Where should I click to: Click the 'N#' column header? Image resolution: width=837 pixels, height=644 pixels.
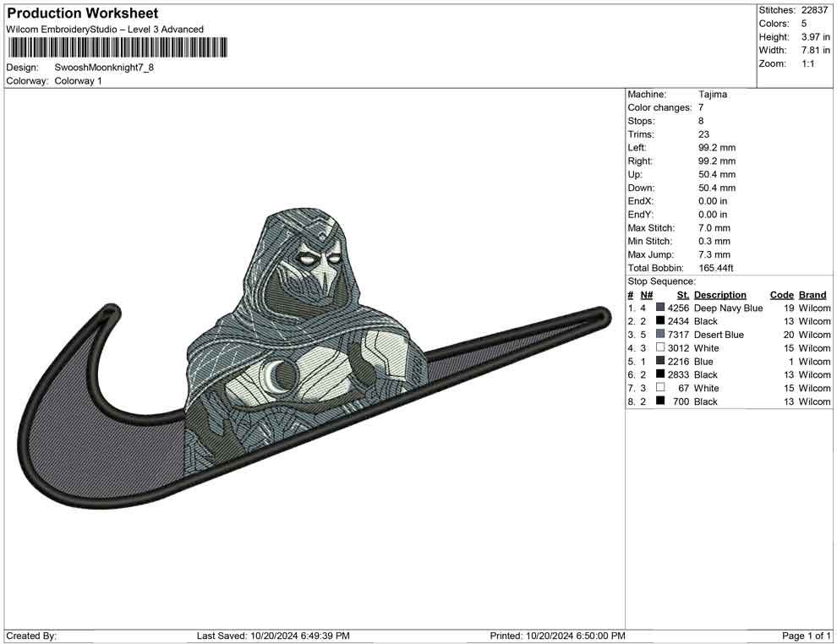647,294
